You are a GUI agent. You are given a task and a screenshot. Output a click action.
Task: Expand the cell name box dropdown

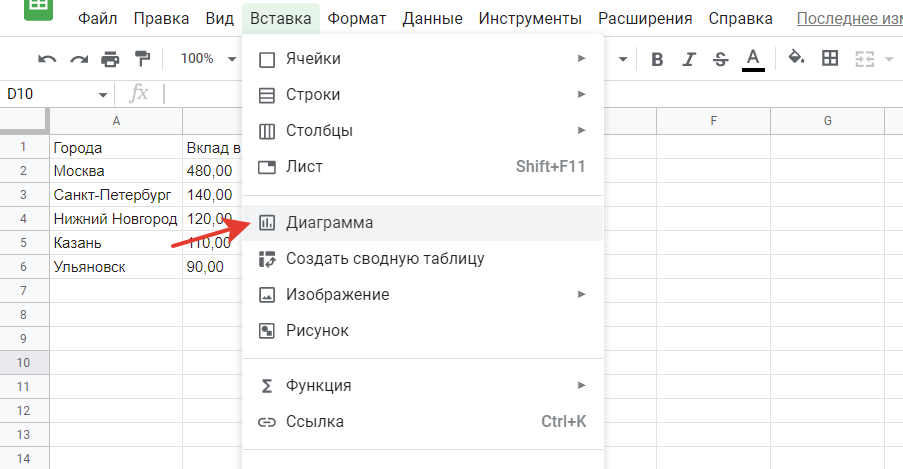click(103, 94)
